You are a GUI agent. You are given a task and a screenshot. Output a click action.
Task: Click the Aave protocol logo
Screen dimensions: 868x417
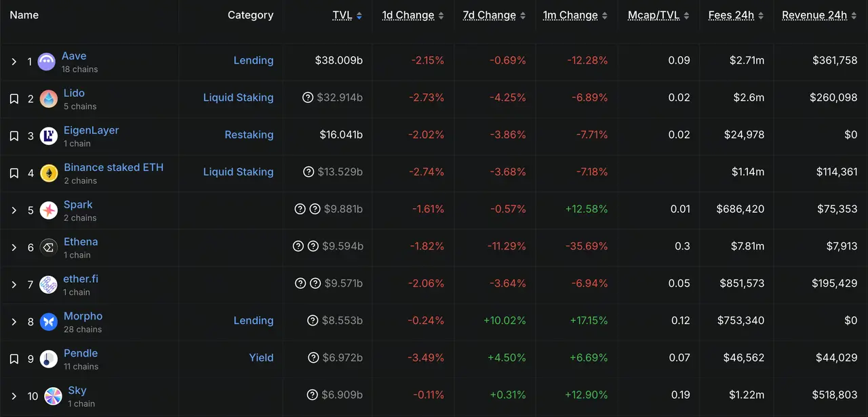tap(46, 61)
